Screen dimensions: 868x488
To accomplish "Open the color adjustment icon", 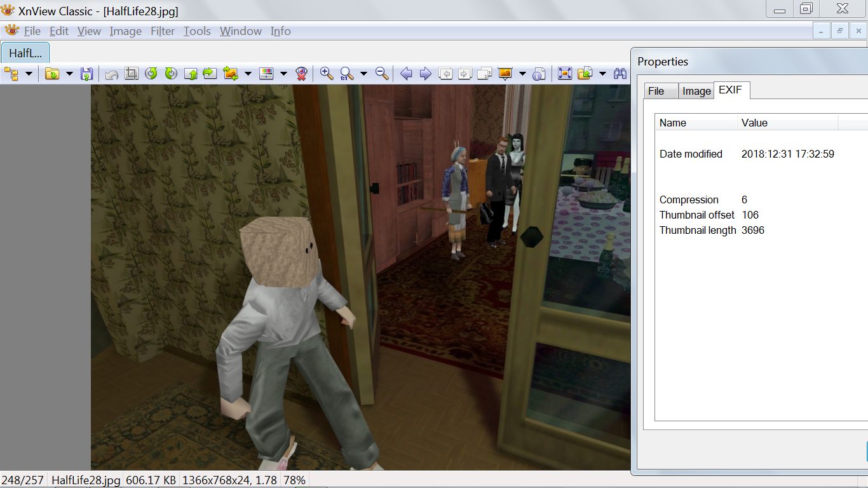I will (267, 74).
